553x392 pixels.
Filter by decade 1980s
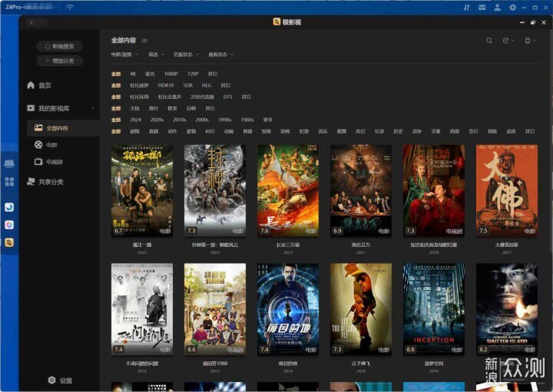247,120
